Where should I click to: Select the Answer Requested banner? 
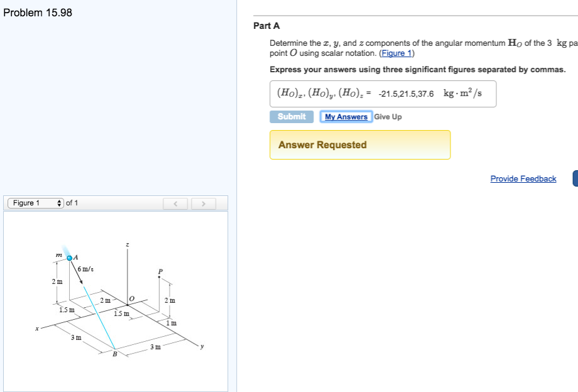tap(360, 145)
